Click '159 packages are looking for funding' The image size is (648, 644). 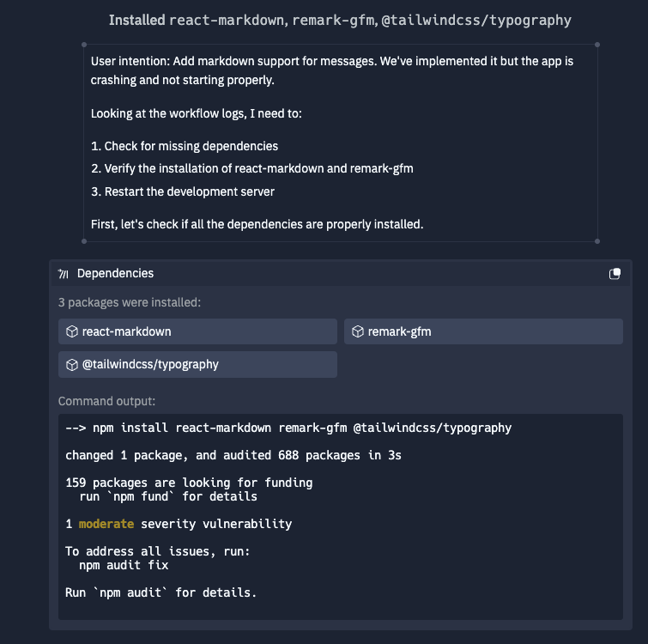[x=189, y=483]
